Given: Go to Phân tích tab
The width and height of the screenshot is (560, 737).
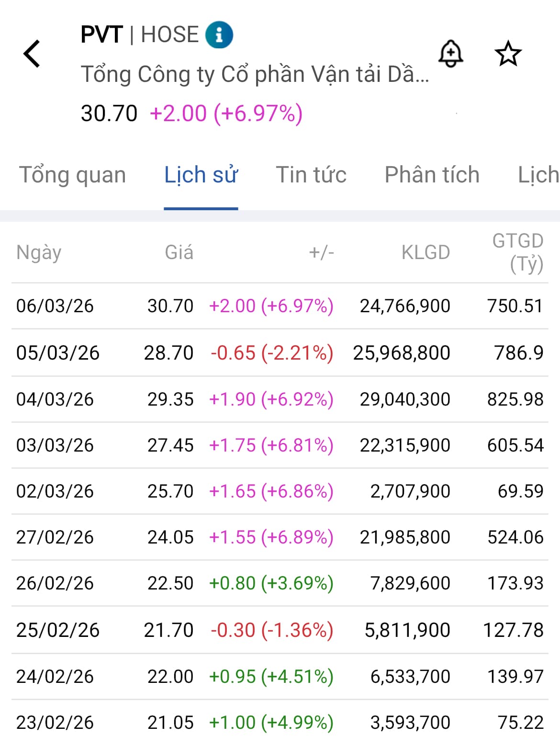Looking at the screenshot, I should 432,175.
